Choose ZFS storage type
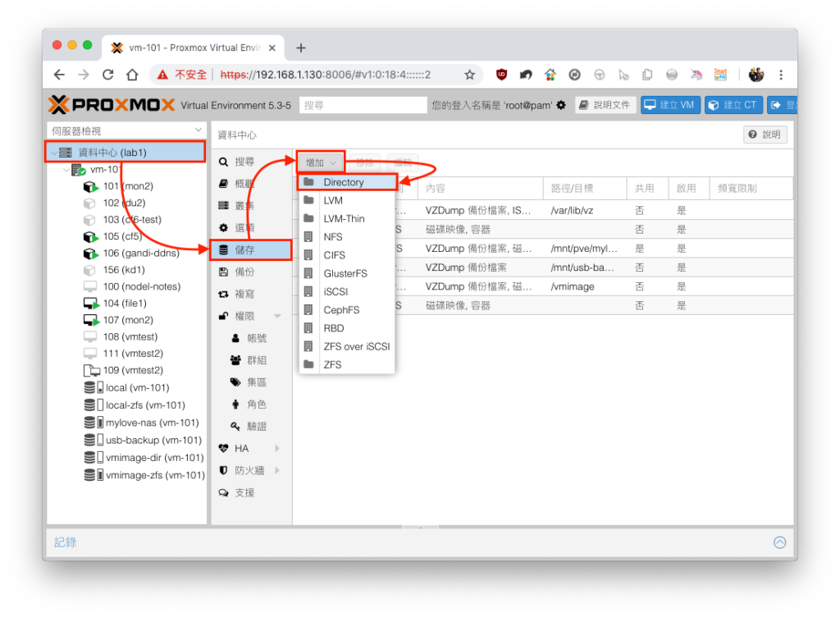Viewport: 840px width, 617px height. point(347,364)
